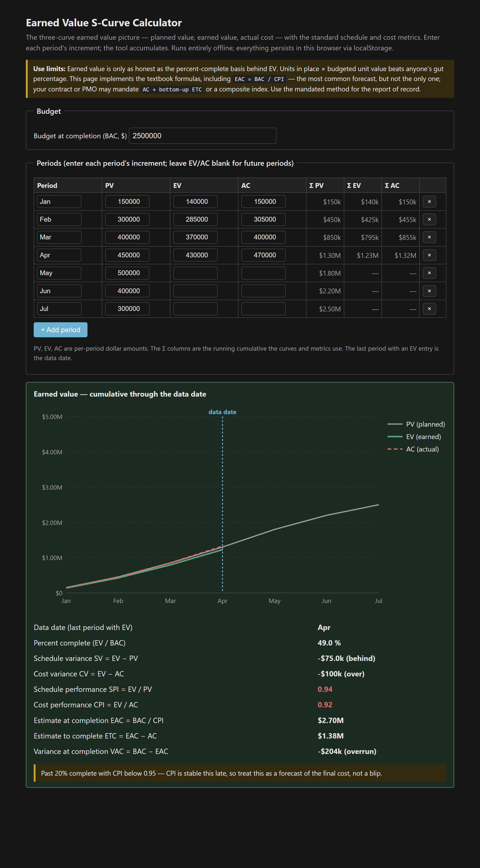Click the -$204k (overrun) VAC value

pos(347,751)
